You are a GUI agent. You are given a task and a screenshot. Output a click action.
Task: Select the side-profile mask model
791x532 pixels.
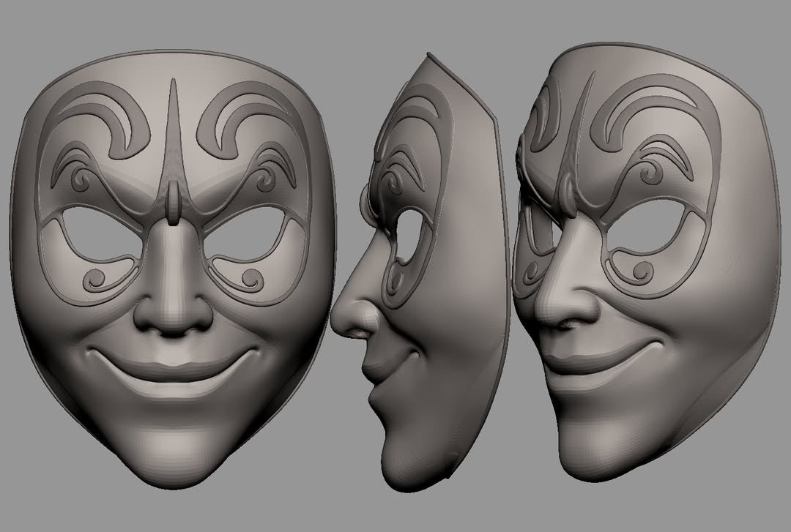420,272
